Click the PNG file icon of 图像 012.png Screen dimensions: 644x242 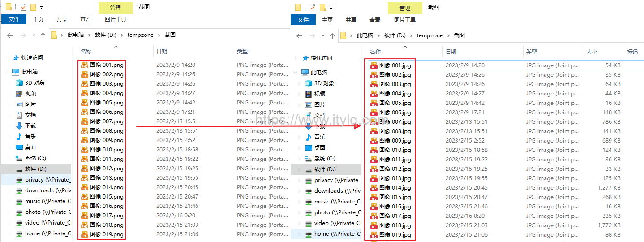[x=84, y=169]
